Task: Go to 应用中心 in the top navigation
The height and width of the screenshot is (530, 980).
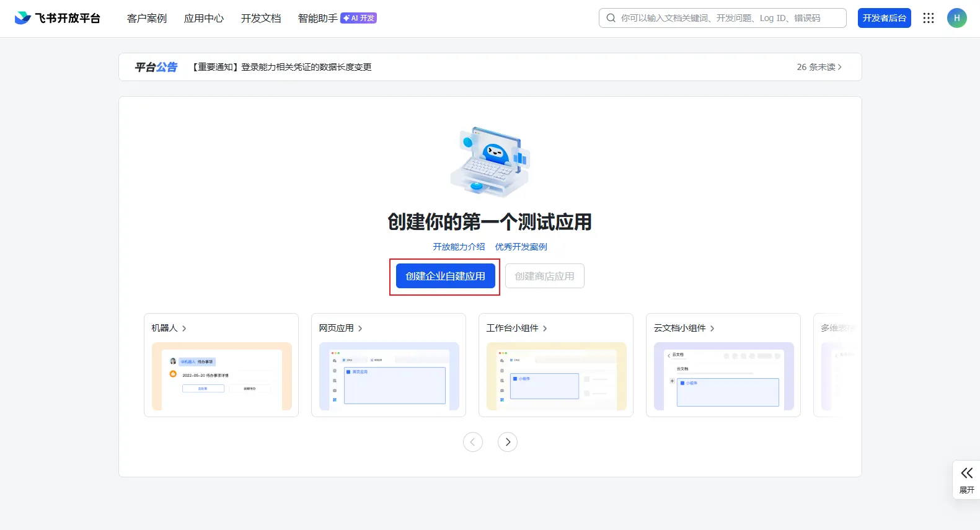Action: pos(204,18)
